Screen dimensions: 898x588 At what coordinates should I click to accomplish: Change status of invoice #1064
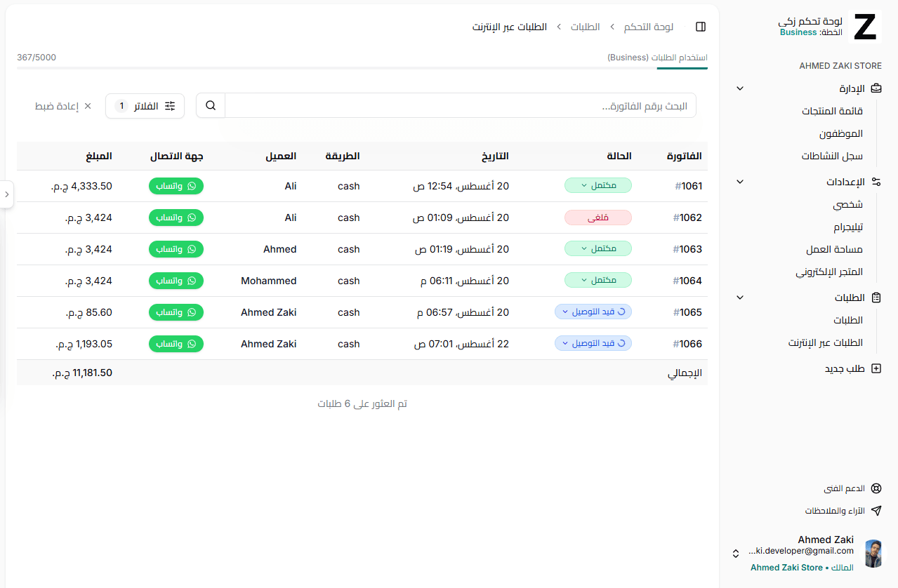(598, 280)
